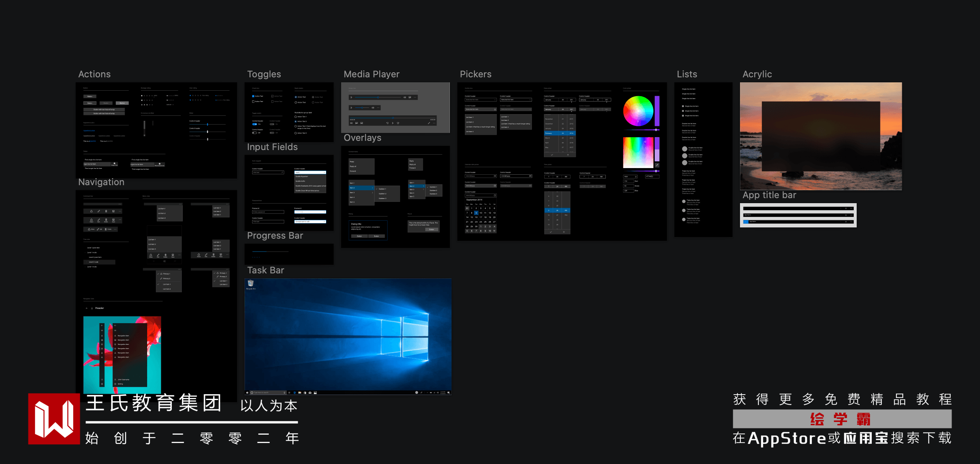Open the Edge browser icon in the taskbar
The width and height of the screenshot is (980, 464).
tap(295, 393)
